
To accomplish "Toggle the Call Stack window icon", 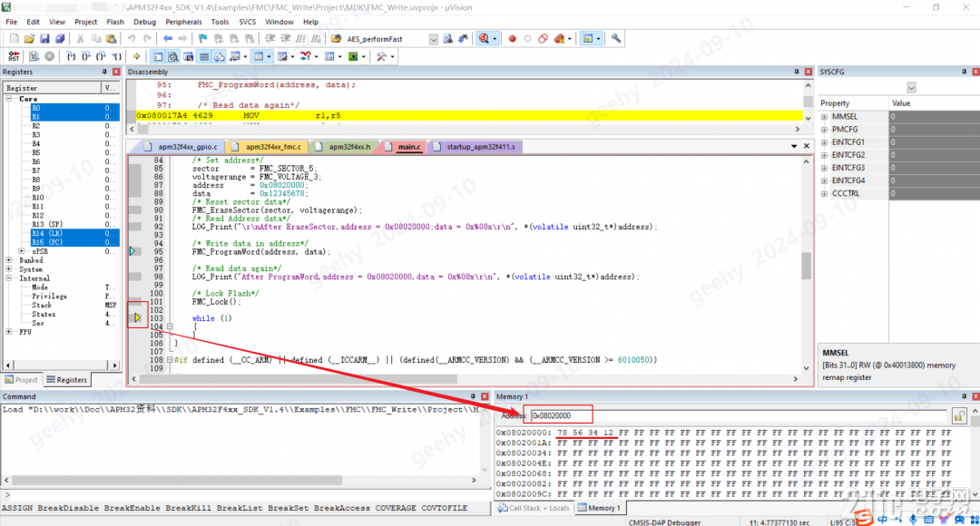I will click(220, 57).
